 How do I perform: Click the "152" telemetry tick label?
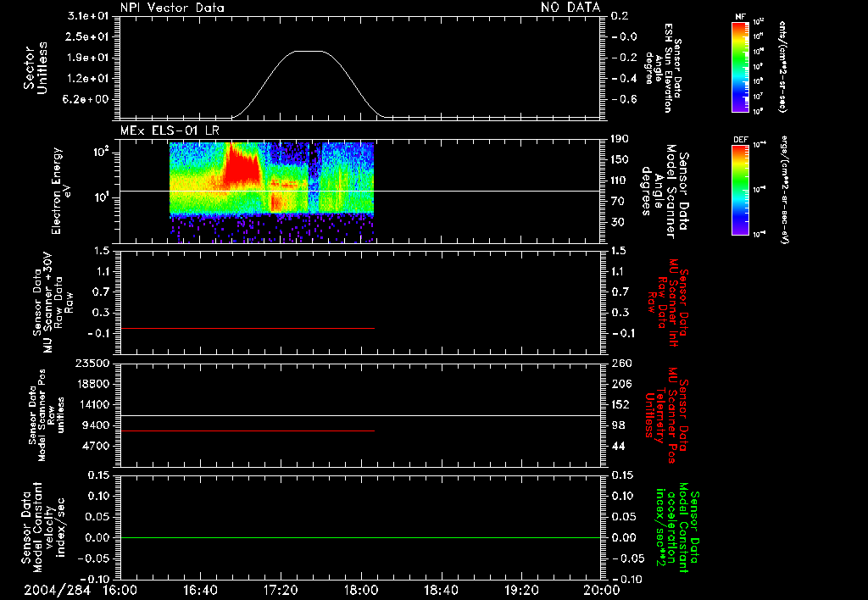click(x=622, y=405)
